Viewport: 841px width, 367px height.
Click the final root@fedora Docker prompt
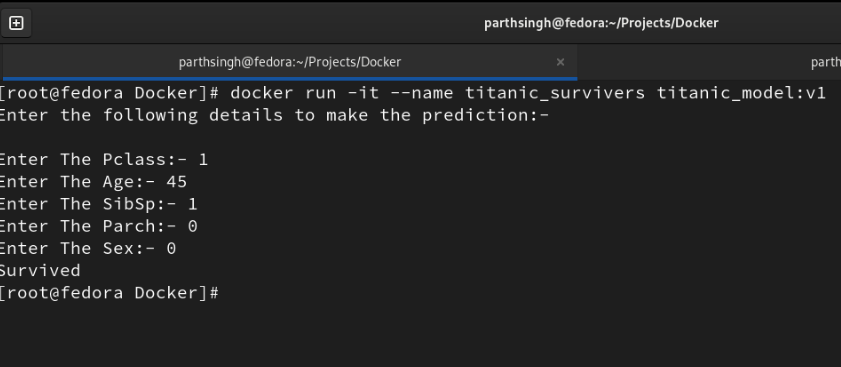pyautogui.click(x=109, y=293)
